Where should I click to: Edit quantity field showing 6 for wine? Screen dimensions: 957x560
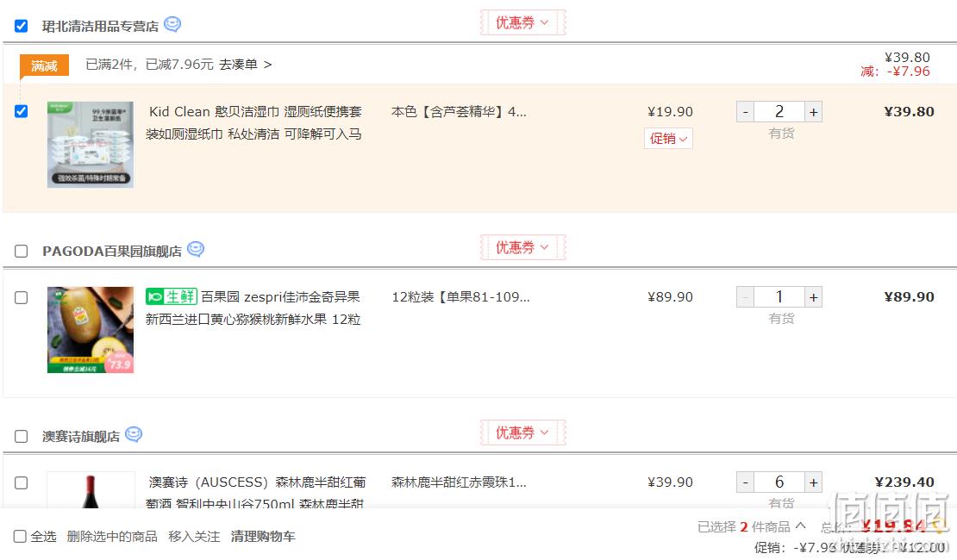pos(779,482)
